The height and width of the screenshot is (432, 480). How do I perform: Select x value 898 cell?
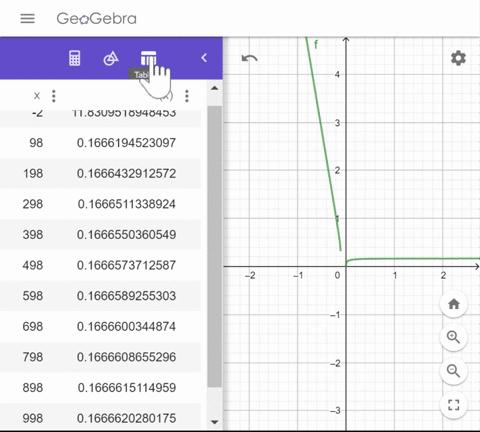[33, 388]
